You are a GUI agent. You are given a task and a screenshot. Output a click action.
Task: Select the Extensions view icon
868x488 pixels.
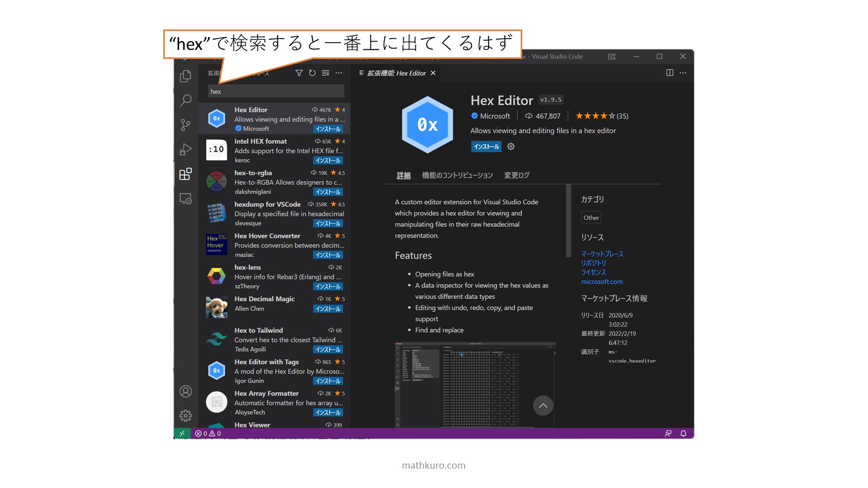(x=186, y=174)
